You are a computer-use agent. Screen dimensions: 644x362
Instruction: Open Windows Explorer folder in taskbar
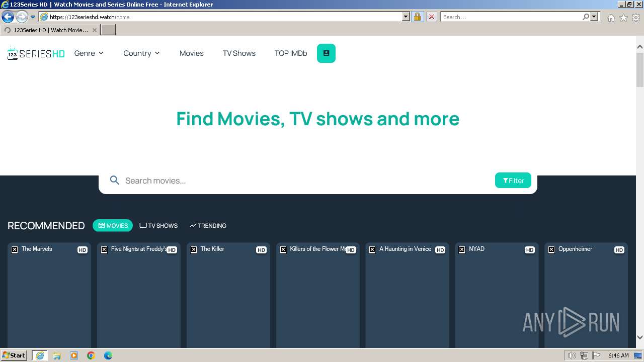(57, 355)
